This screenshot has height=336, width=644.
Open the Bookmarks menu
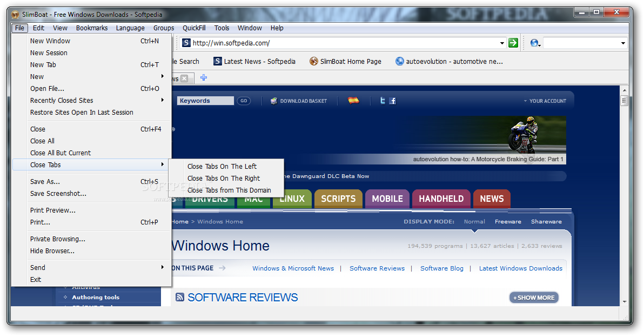point(92,28)
